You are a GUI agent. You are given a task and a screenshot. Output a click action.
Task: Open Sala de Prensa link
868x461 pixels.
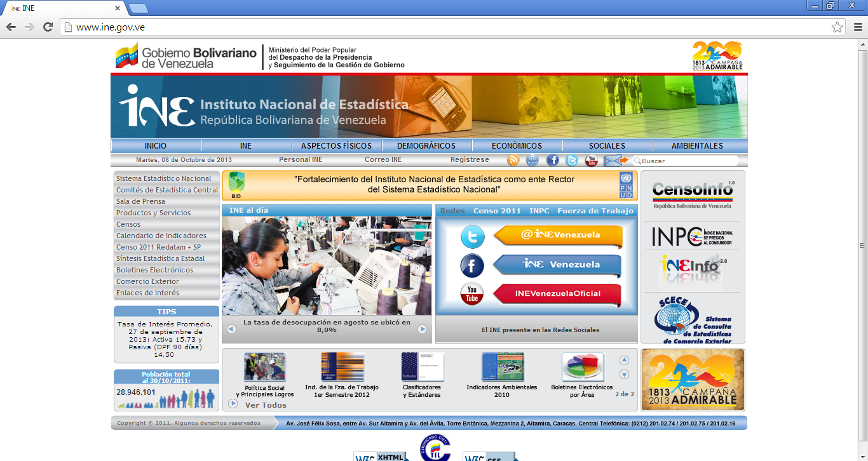140,201
